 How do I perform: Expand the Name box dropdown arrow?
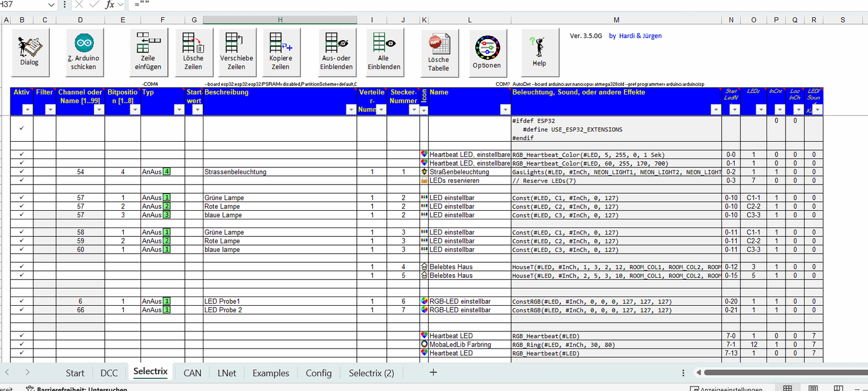52,5
